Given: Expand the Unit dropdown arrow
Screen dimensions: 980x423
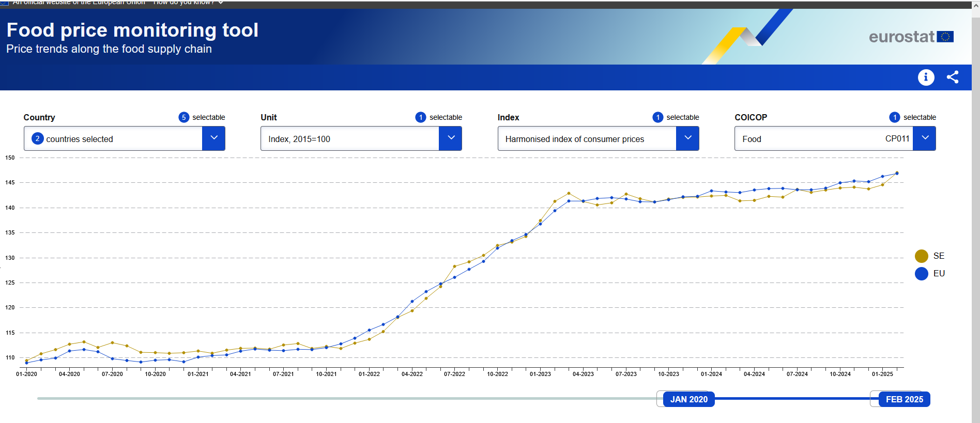Looking at the screenshot, I should click(451, 138).
